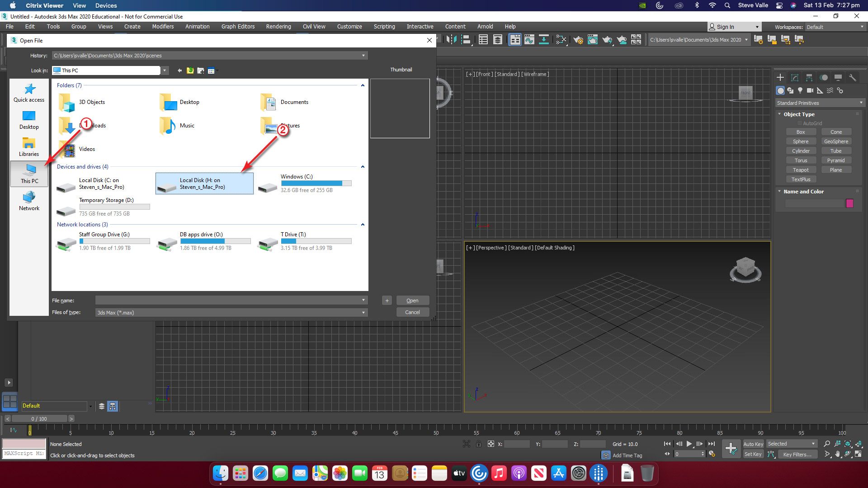The height and width of the screenshot is (488, 868).
Task: Click the Mirror tool icon
Action: 451,40
